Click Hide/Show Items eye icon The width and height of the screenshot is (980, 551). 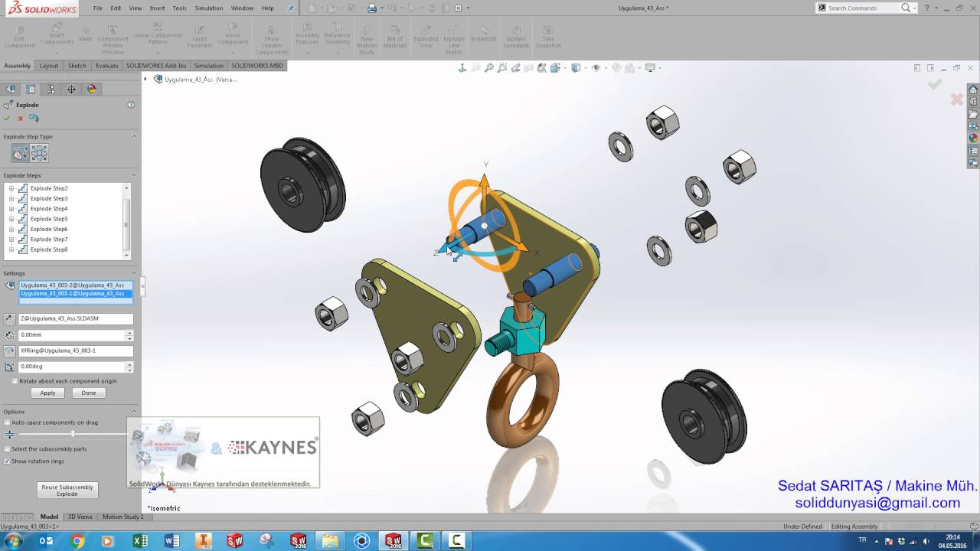point(596,68)
